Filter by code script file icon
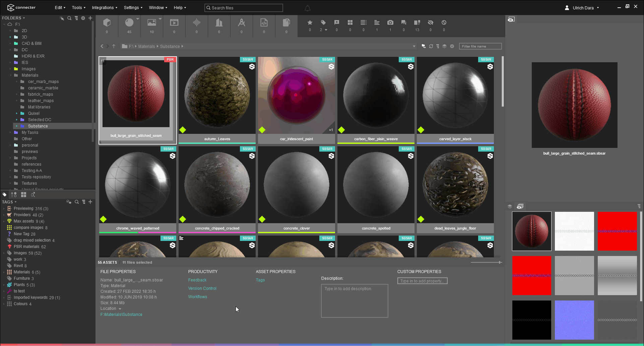This screenshot has height=346, width=644. click(264, 22)
